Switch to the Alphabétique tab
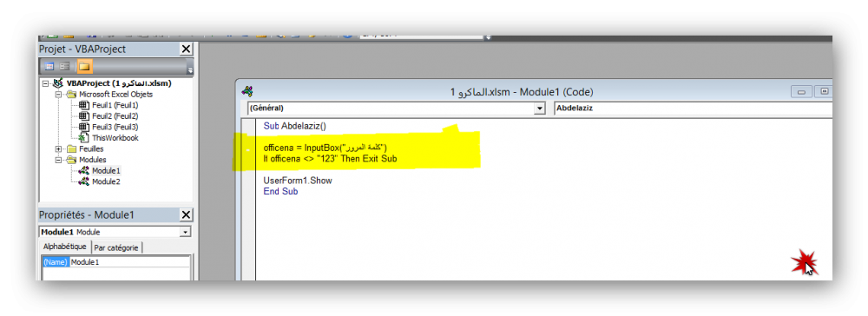 [65, 247]
